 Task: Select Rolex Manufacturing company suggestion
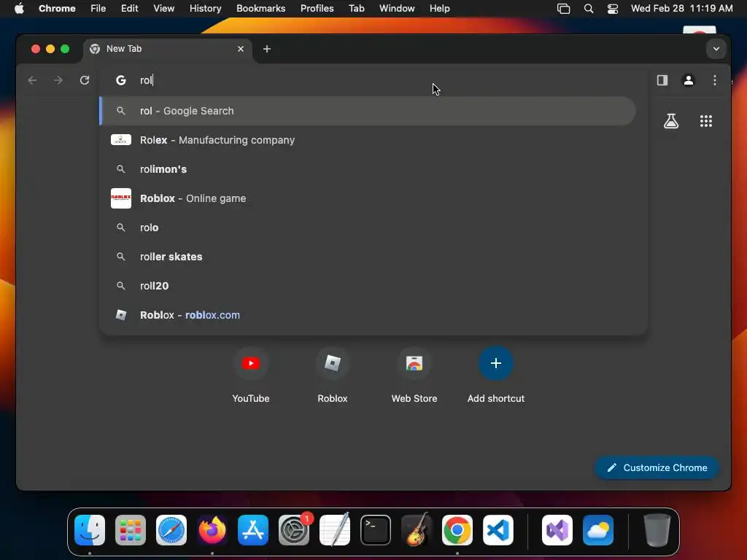[368, 140]
